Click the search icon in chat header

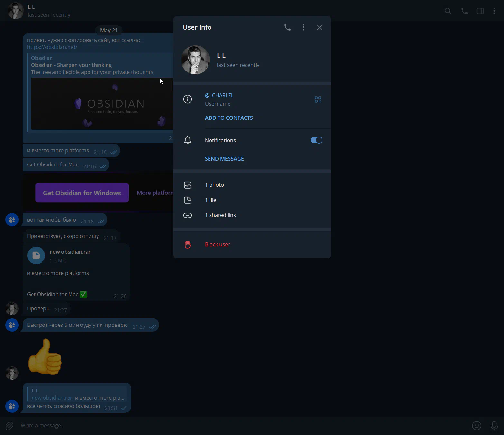[x=448, y=11]
